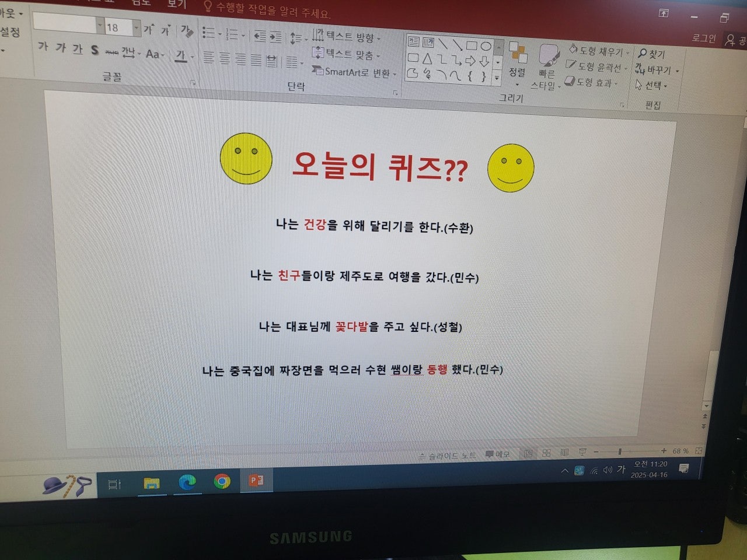Open the font size dropdown
The image size is (747, 560).
pyautogui.click(x=135, y=27)
